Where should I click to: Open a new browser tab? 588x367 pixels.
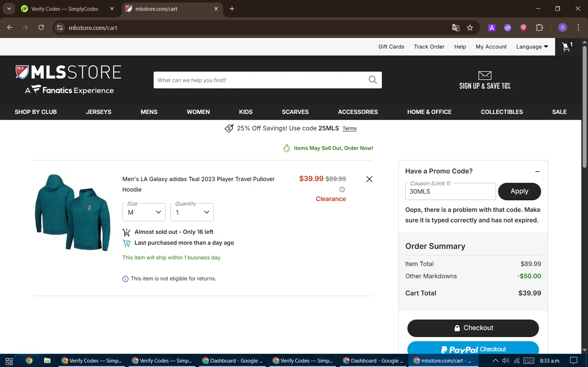pyautogui.click(x=232, y=9)
